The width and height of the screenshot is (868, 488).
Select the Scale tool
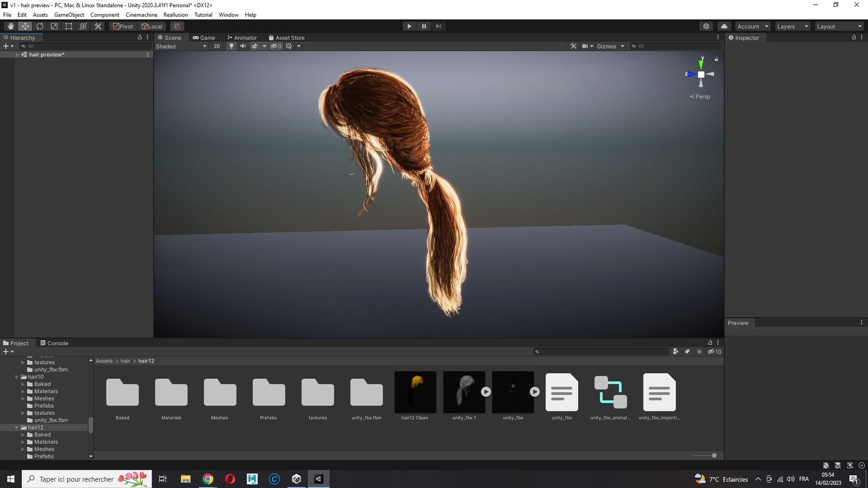click(x=54, y=26)
